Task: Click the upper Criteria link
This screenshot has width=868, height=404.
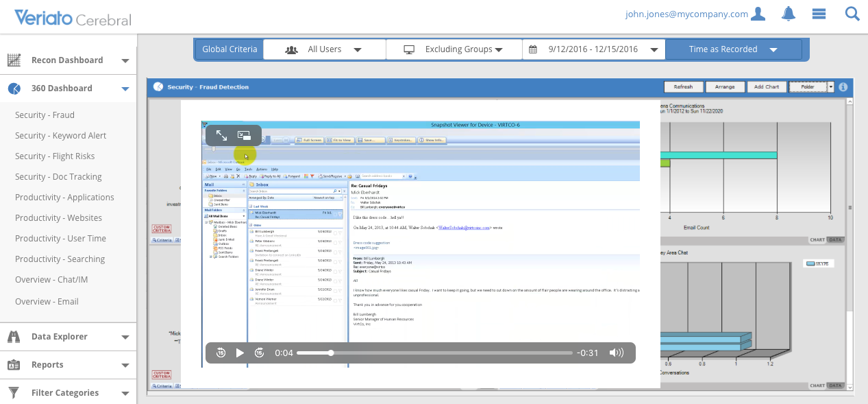Action: tap(162, 240)
